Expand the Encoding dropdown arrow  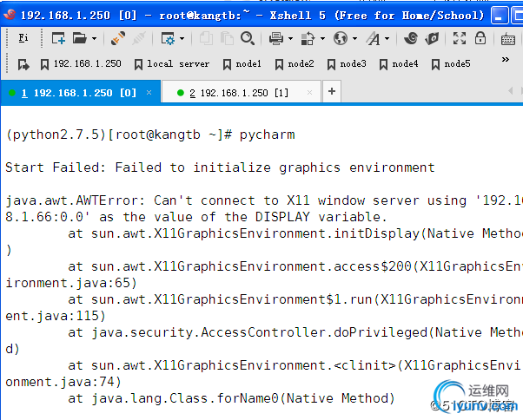click(x=354, y=39)
